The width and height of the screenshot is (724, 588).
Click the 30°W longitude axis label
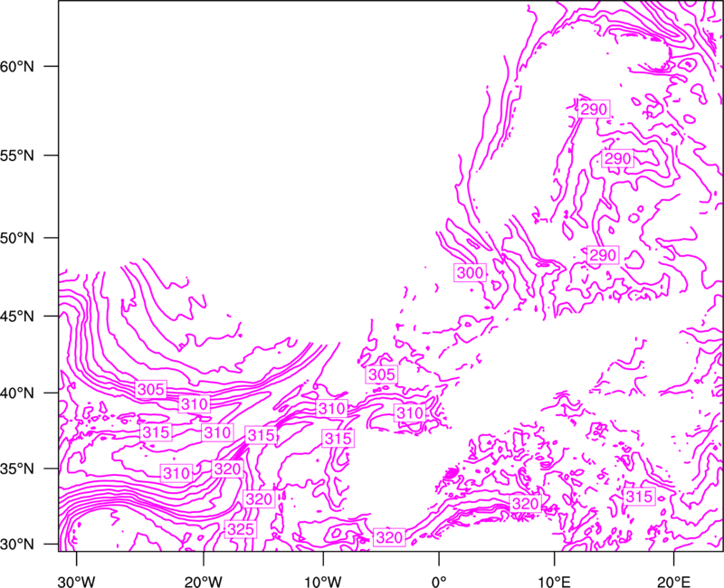[77, 582]
